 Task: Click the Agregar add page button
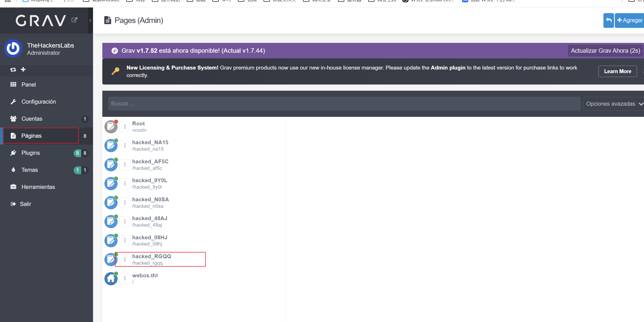click(630, 20)
